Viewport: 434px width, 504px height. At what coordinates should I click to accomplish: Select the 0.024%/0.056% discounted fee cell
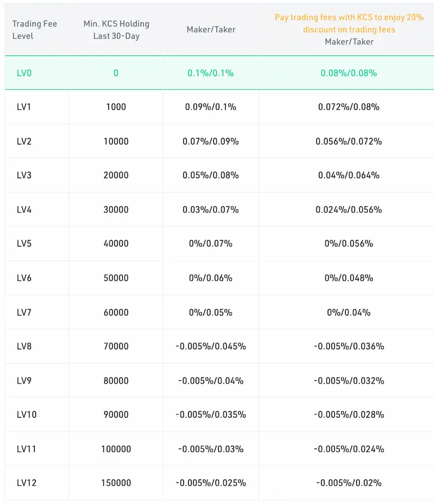point(349,210)
